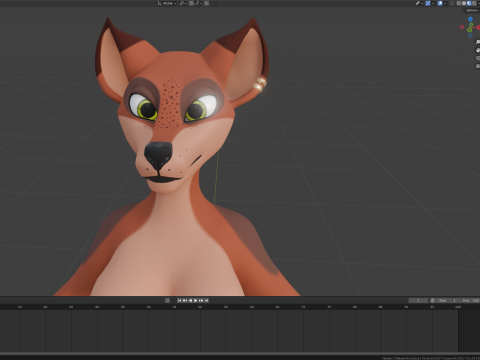The width and height of the screenshot is (480, 360).
Task: Jump to the next keyframe
Action: point(201,300)
